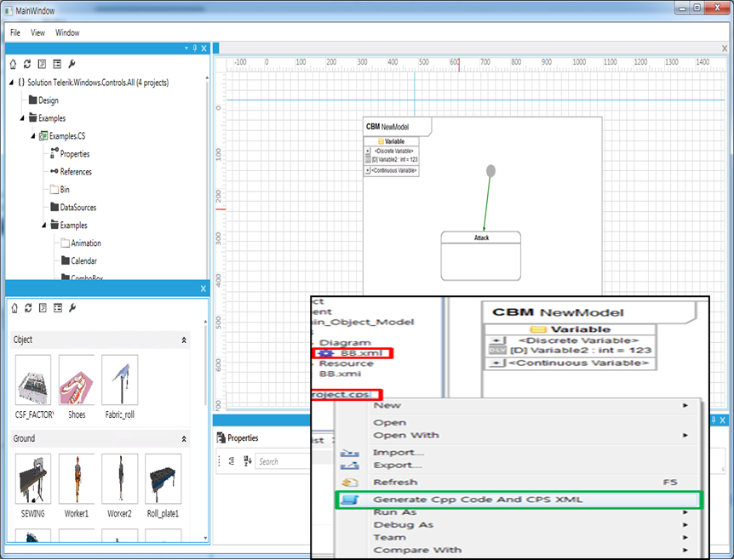Screen dimensions: 734x560
Task: Click the refresh icon in lower toolbox panel
Action: coord(27,307)
